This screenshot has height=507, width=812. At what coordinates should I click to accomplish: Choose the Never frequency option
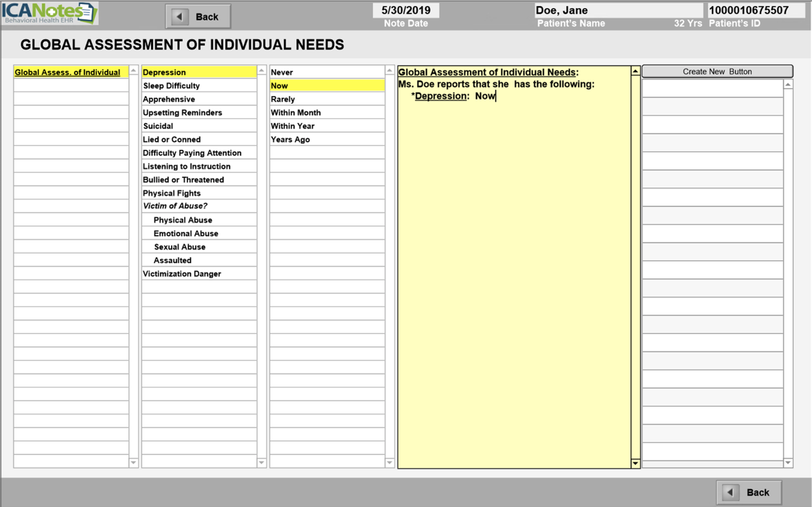(x=282, y=72)
